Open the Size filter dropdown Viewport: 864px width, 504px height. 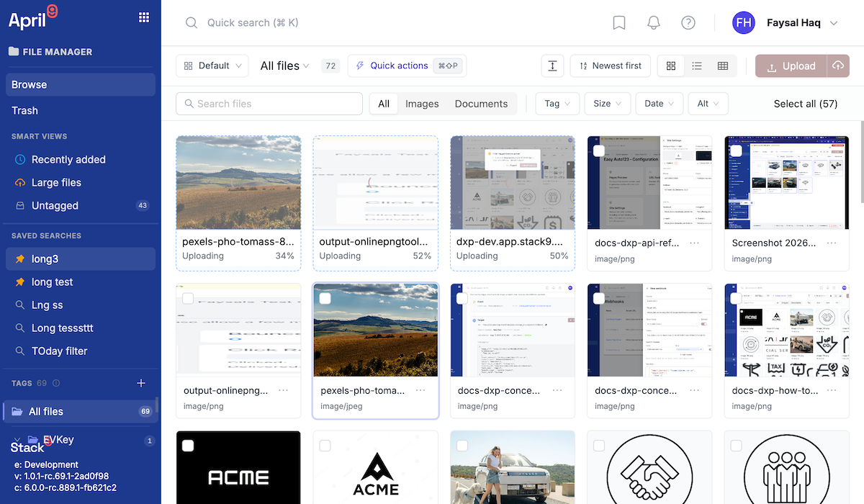(608, 104)
